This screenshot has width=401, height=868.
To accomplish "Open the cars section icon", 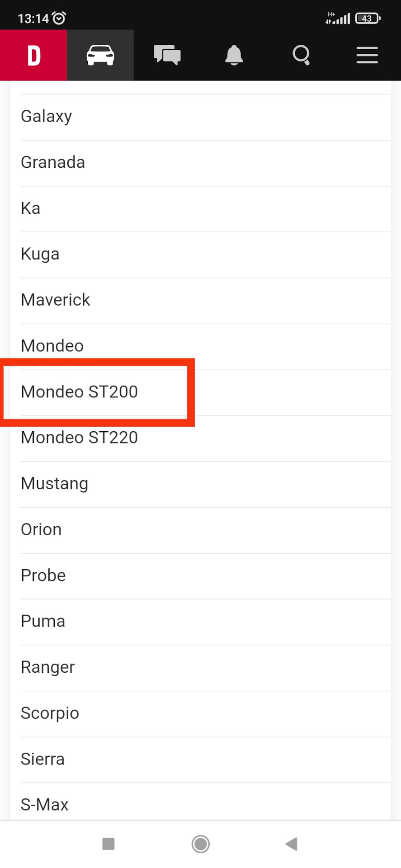I will click(100, 55).
